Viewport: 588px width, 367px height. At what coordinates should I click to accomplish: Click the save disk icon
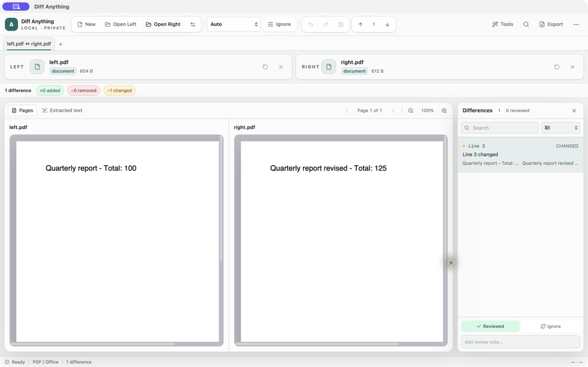[x=341, y=24]
